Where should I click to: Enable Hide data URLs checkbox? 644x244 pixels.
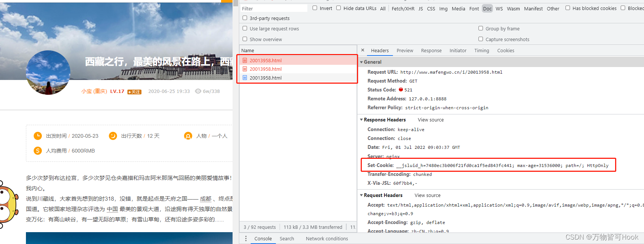[338, 8]
